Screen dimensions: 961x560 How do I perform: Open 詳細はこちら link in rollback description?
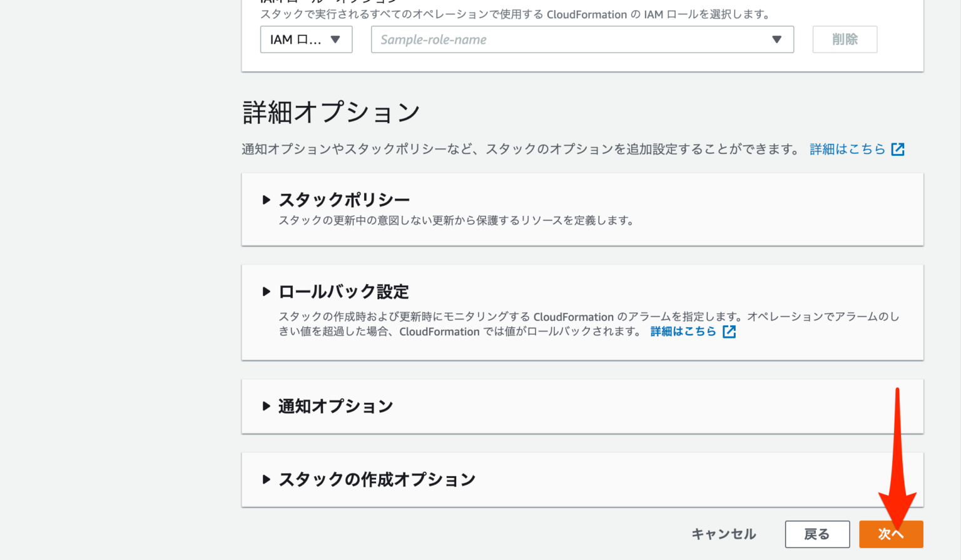coord(683,332)
